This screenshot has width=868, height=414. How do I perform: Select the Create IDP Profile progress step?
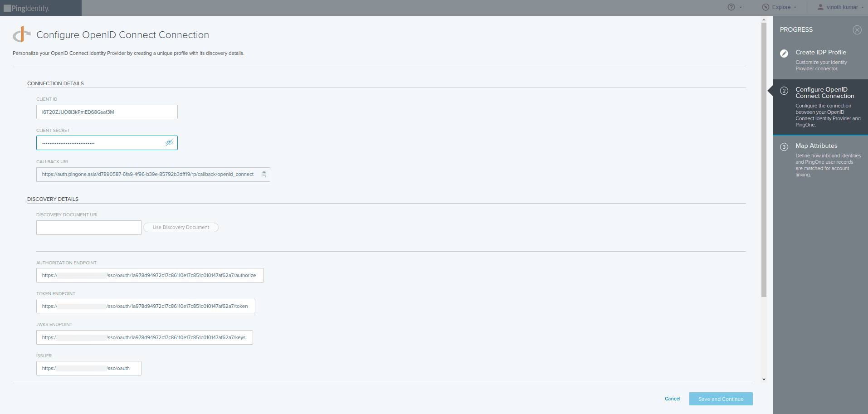click(x=820, y=52)
